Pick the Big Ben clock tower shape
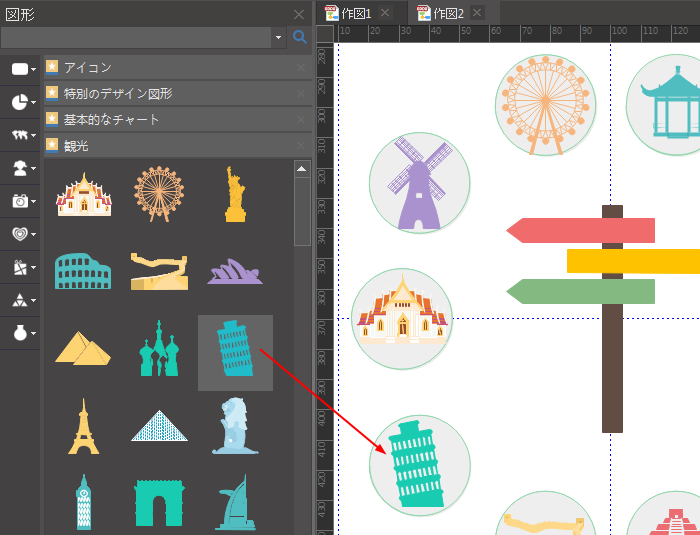Screen dimensions: 700x535 click(x=83, y=502)
